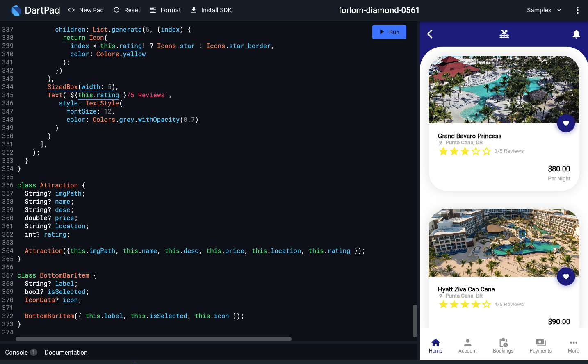588x364 pixels.
Task: Select the Home tab in bottom bar
Action: 435,346
